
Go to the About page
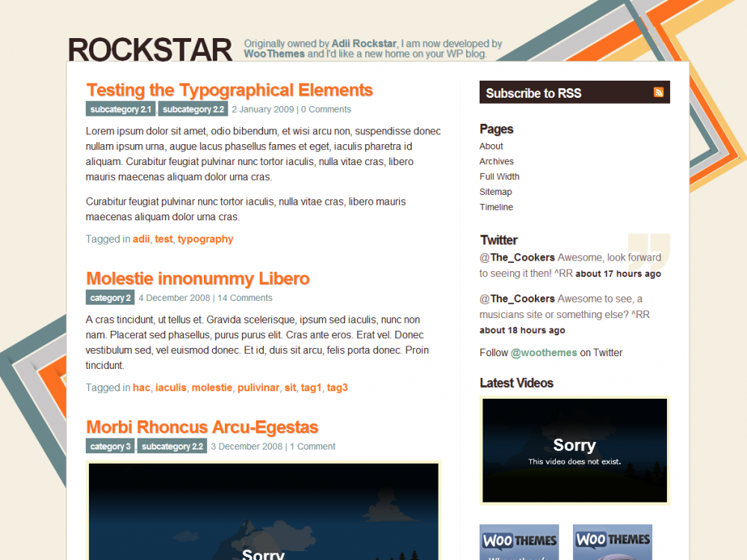tap(492, 146)
